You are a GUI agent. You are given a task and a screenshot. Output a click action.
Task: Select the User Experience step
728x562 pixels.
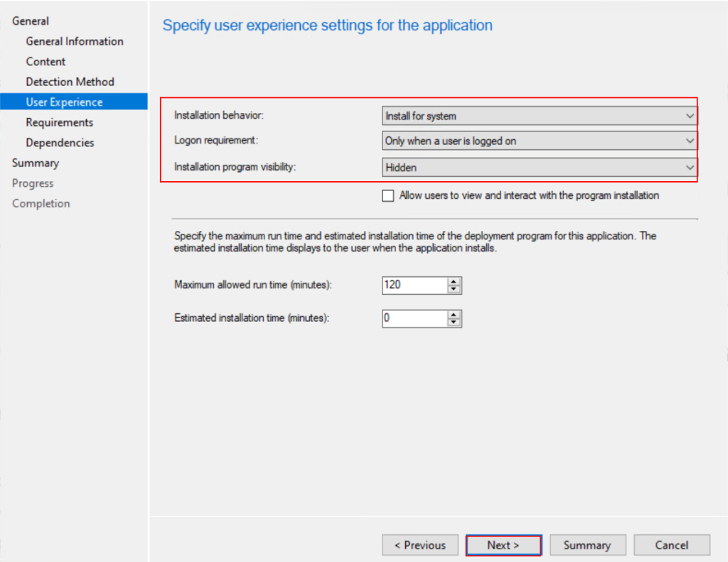pos(64,102)
